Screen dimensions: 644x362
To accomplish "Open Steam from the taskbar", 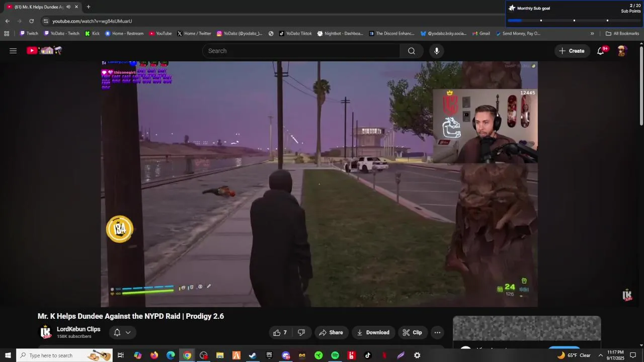I will pos(253,355).
